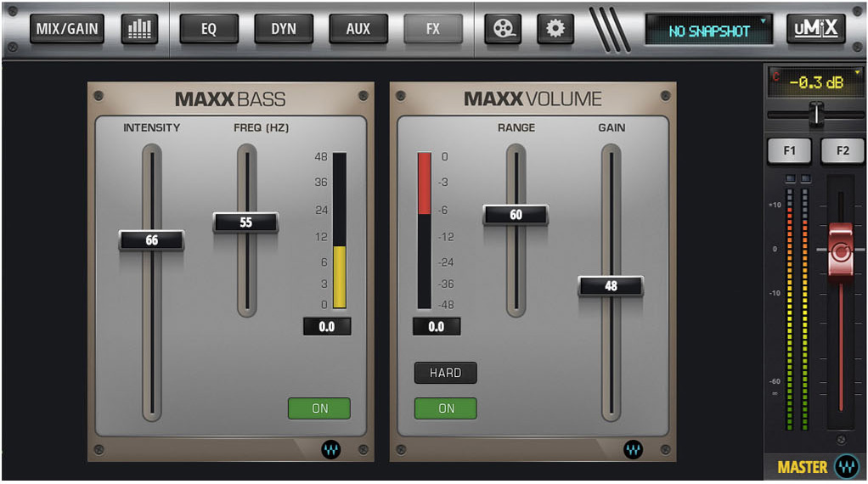Click the GAIN label
Image resolution: width=868 pixels, height=484 pixels.
tap(612, 127)
